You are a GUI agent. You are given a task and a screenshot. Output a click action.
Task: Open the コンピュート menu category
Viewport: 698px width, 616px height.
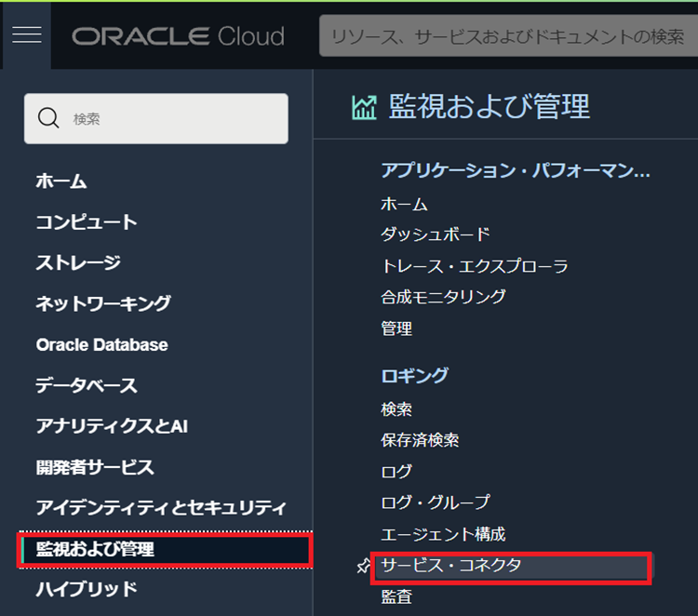click(87, 221)
